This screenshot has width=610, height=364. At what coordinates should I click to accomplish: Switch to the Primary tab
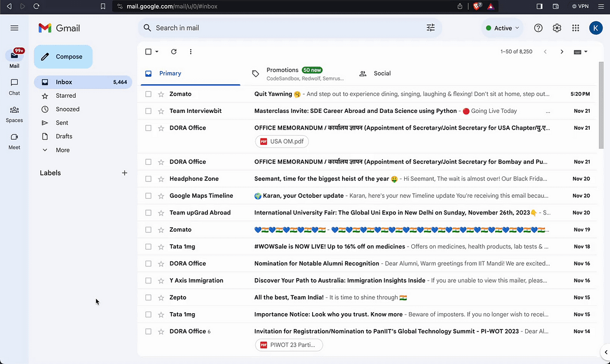tap(189, 73)
